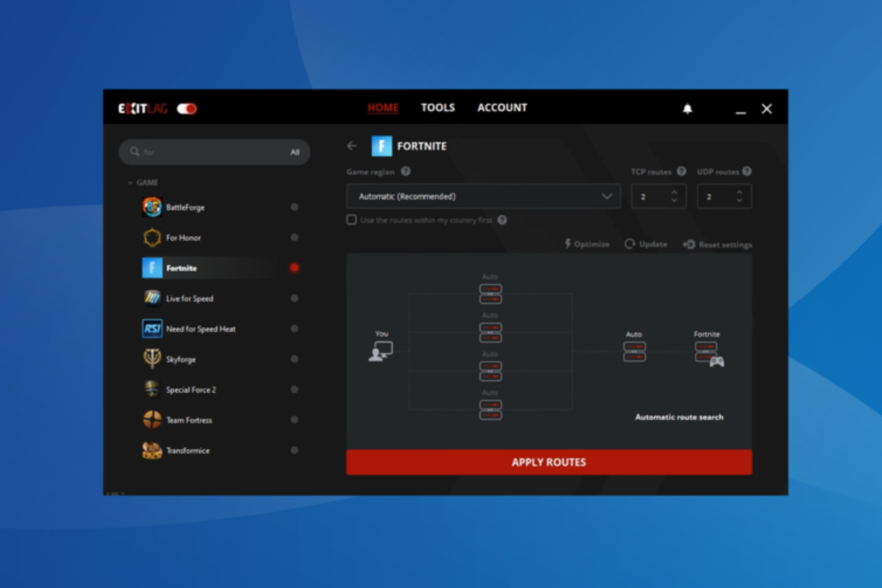Click the search magnifier icon
The image size is (882, 588).
[x=135, y=152]
